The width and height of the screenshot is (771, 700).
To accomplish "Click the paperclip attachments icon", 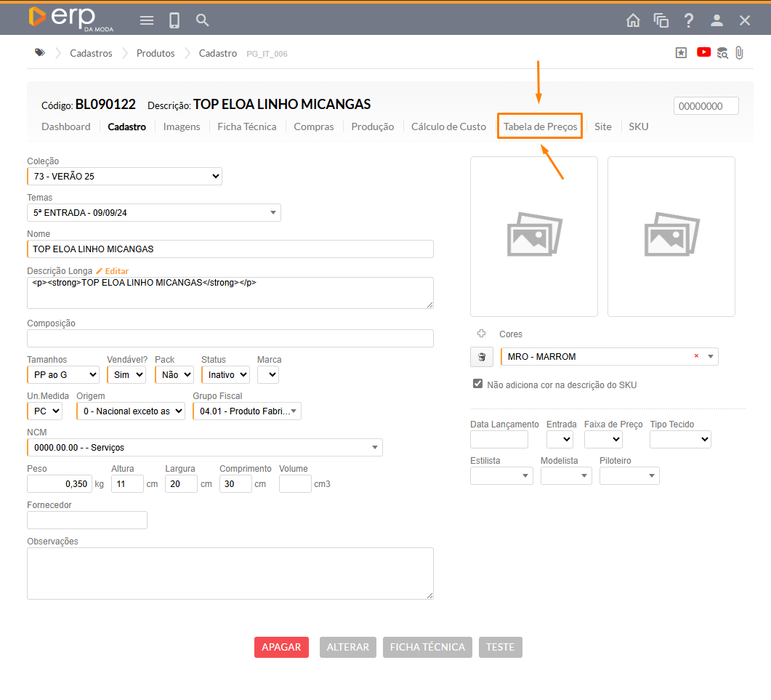I will click(x=739, y=52).
